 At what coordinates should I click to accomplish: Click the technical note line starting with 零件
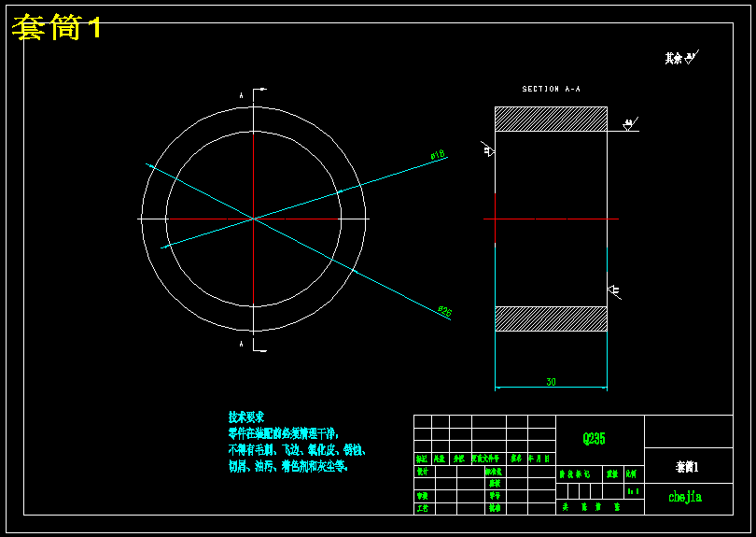coord(284,432)
